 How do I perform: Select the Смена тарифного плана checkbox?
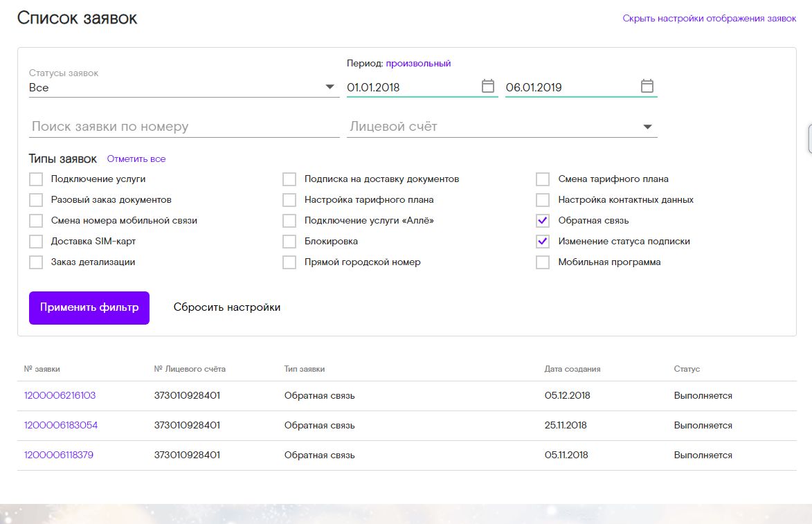pos(542,179)
